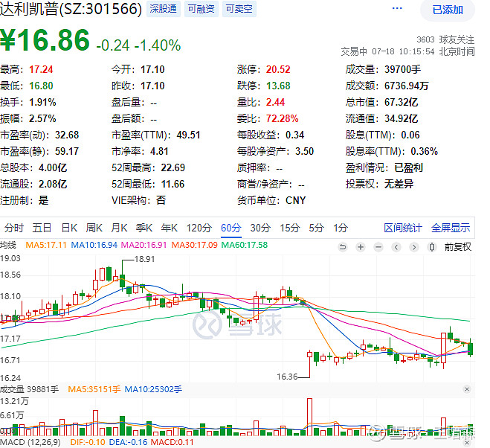The width and height of the screenshot is (490, 448).
Task: Switch to the 30分 chart tab
Action: 260,228
